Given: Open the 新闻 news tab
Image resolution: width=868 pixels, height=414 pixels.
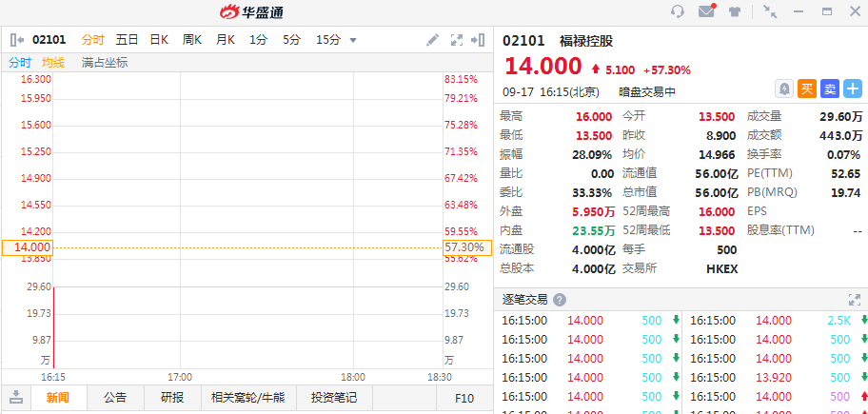Looking at the screenshot, I should point(57,398).
